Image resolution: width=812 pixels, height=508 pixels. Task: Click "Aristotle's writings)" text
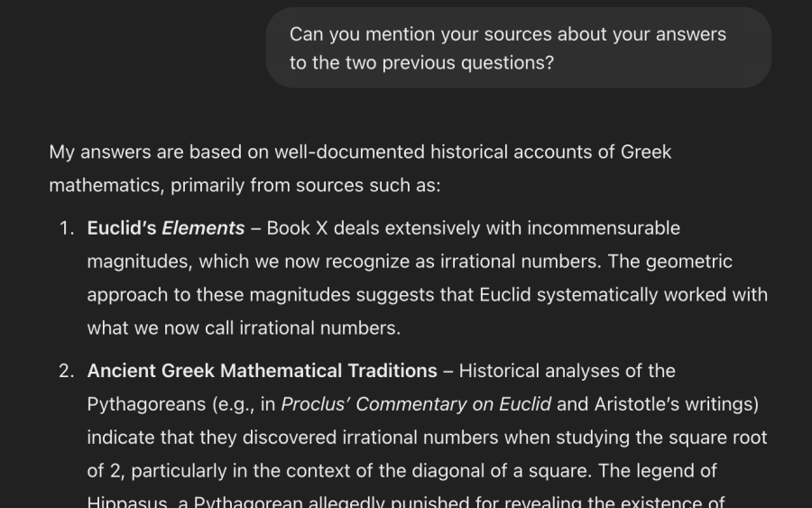(677, 404)
